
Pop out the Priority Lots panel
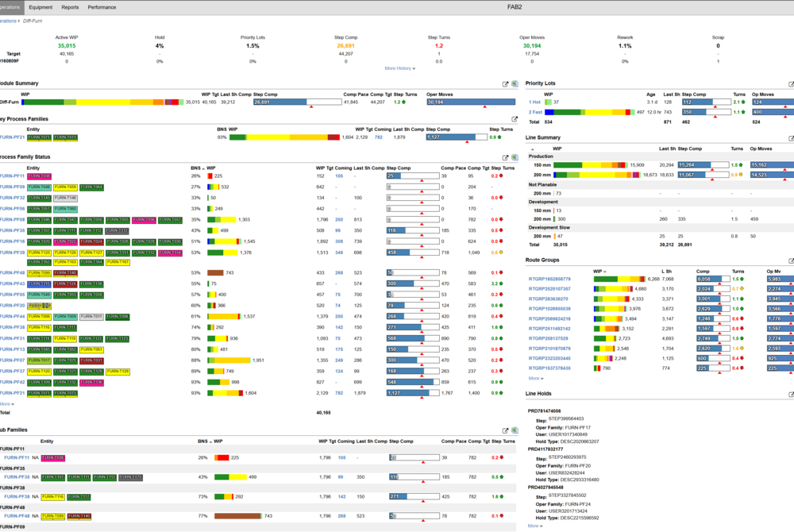coord(791,84)
